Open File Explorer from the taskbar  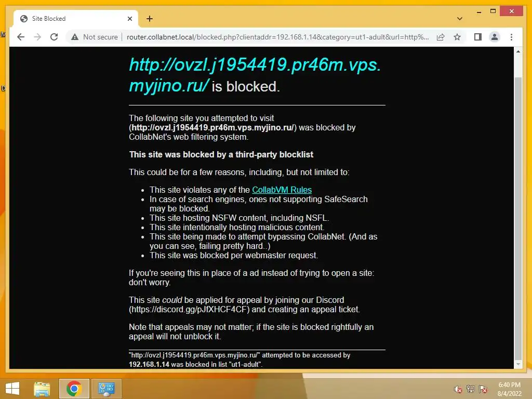tap(42, 389)
